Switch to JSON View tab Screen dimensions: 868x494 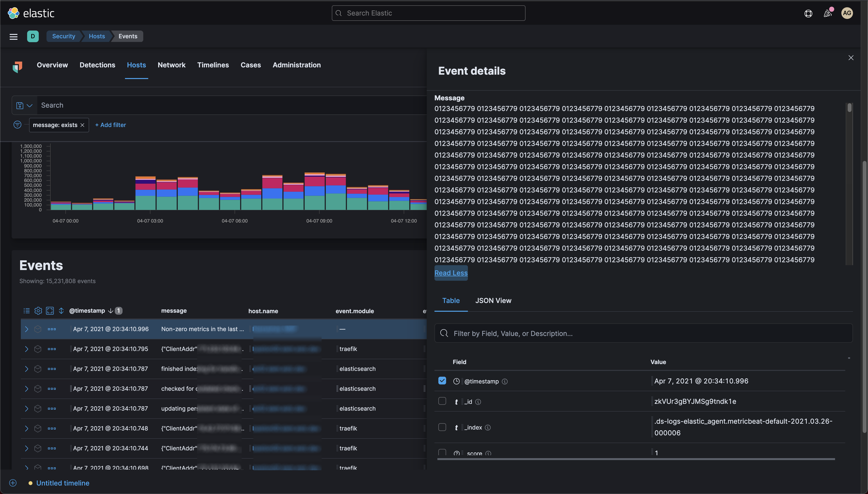tap(493, 301)
